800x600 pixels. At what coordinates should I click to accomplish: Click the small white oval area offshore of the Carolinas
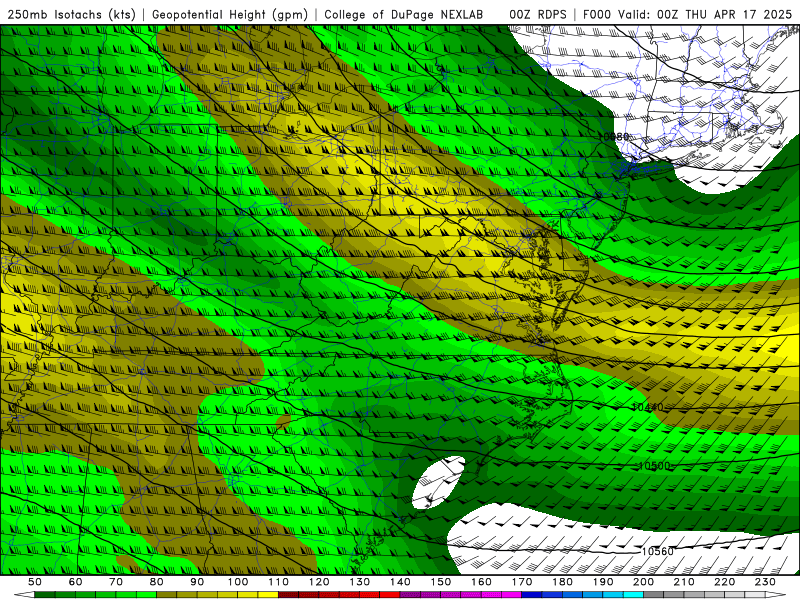tap(439, 482)
